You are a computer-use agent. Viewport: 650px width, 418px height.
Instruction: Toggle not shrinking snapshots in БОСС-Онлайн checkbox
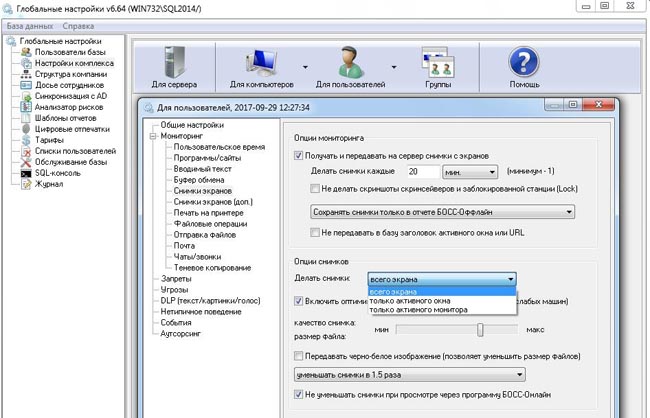298,394
